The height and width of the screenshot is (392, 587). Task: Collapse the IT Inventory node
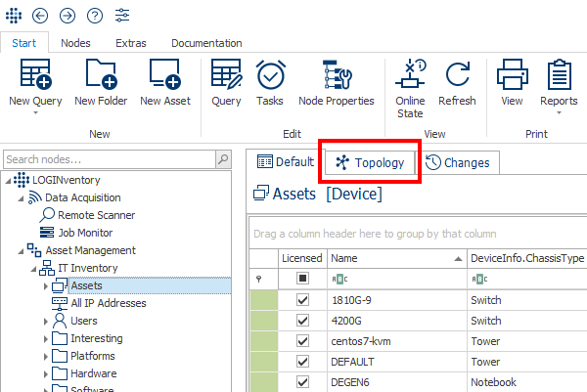33,269
